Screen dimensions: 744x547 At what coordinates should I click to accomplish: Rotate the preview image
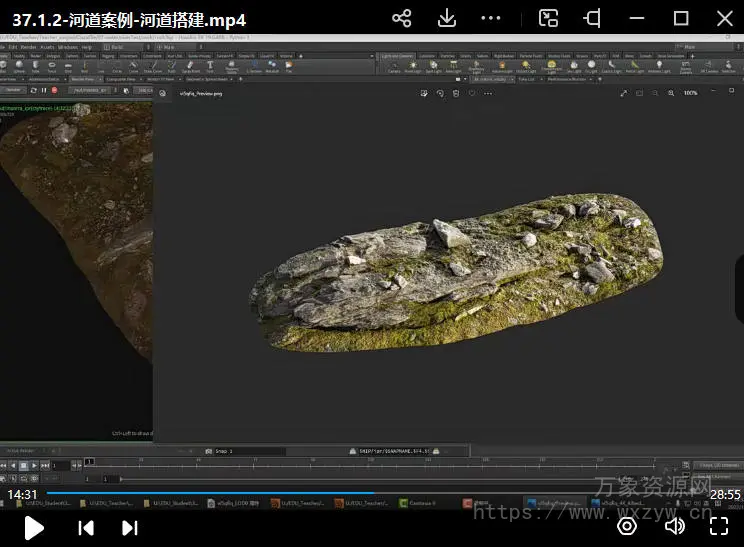(440, 93)
